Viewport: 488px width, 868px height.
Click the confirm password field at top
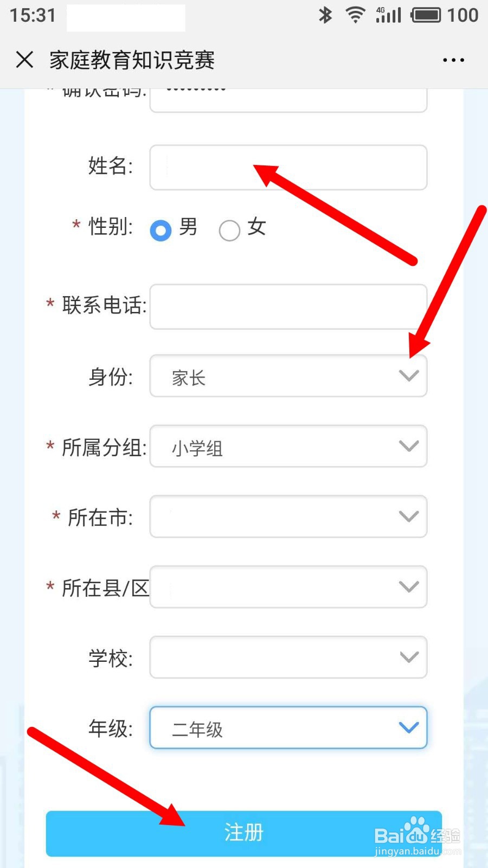pyautogui.click(x=288, y=100)
